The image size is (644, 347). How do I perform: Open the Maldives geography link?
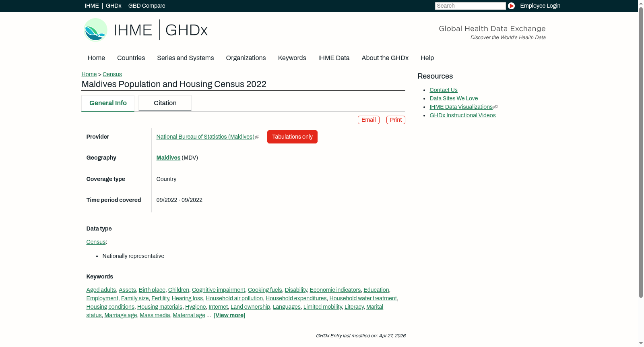click(168, 158)
